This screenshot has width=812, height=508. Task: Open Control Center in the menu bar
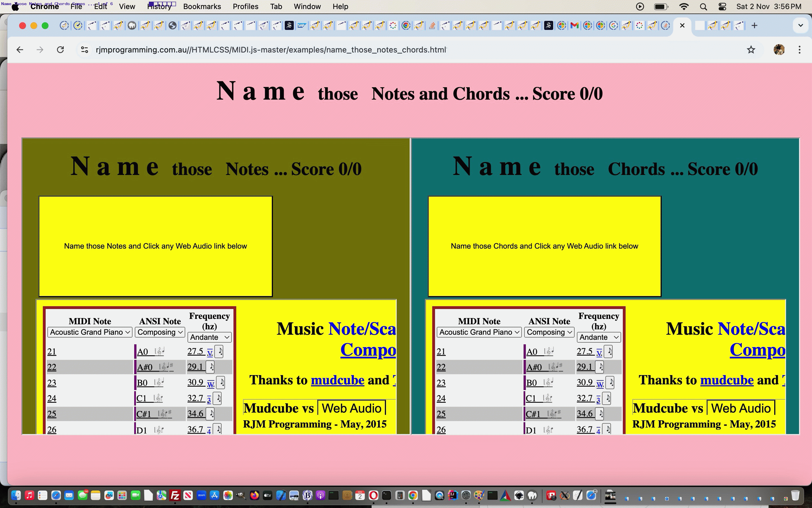click(722, 7)
